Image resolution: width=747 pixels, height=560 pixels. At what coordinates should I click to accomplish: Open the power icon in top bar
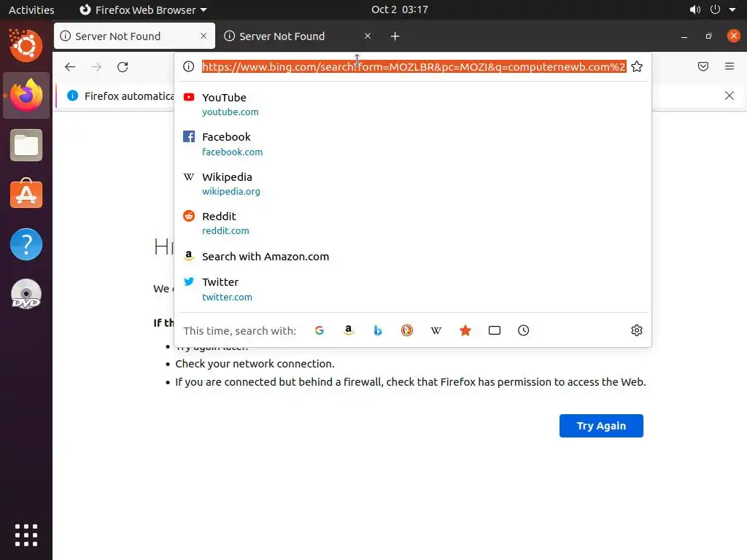click(x=715, y=9)
